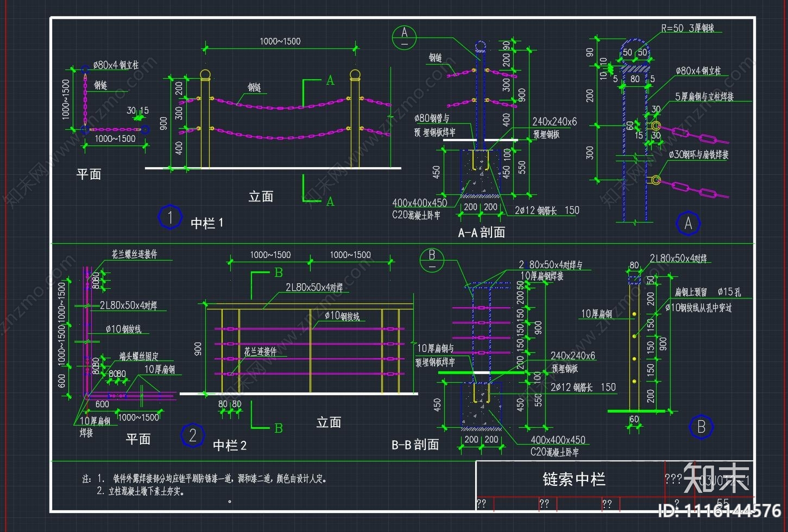Select the "2 80x50x4对焊与" annotation

(x=550, y=265)
